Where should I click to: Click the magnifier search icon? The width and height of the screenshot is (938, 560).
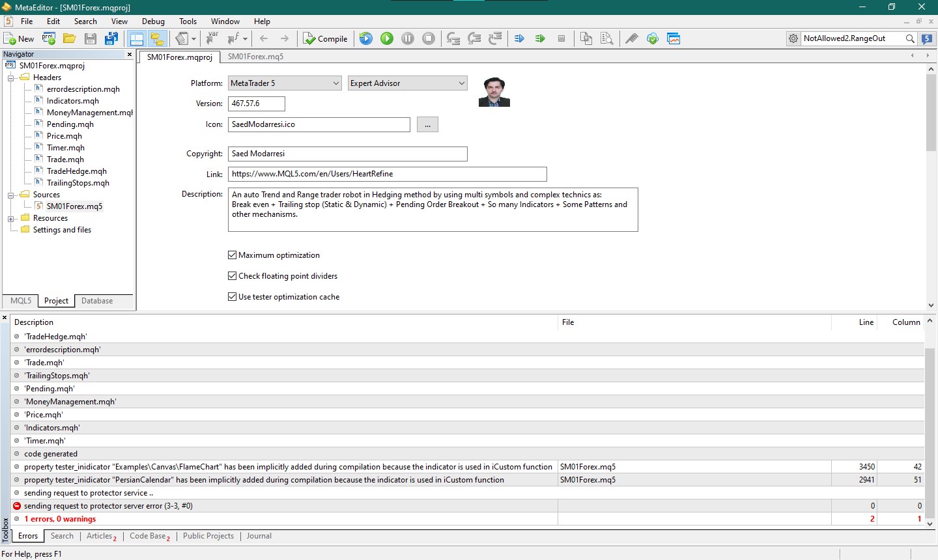pyautogui.click(x=910, y=38)
